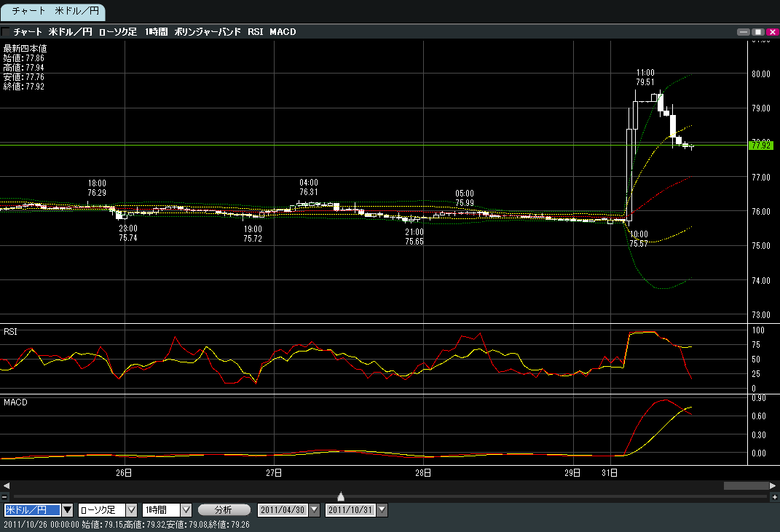This screenshot has width=780, height=532.
Task: Click the zoom in plus icon
Action: 774,496
